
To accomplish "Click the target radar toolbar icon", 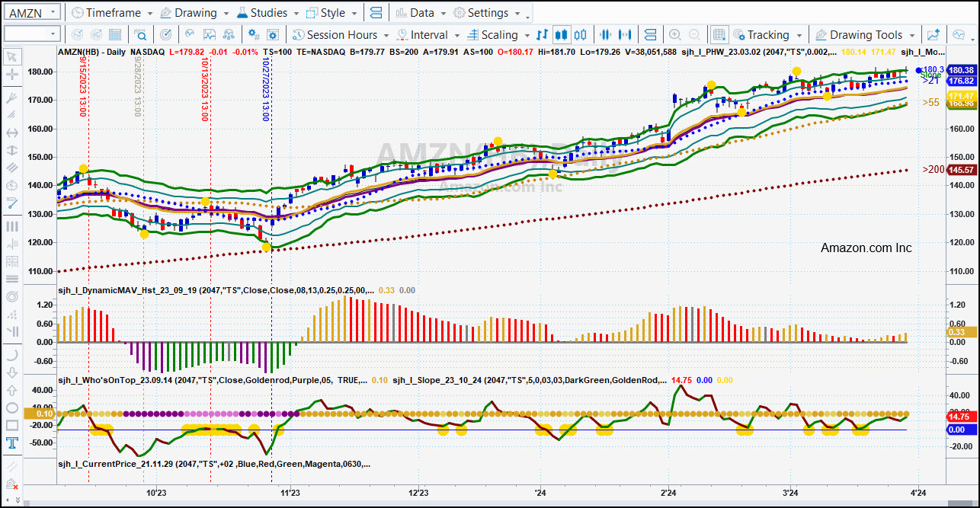I will tap(168, 34).
